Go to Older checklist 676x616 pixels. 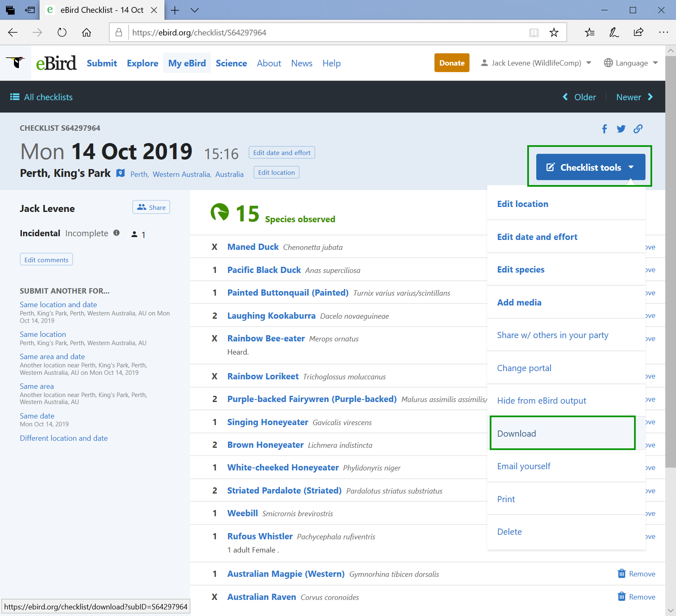[x=579, y=97]
